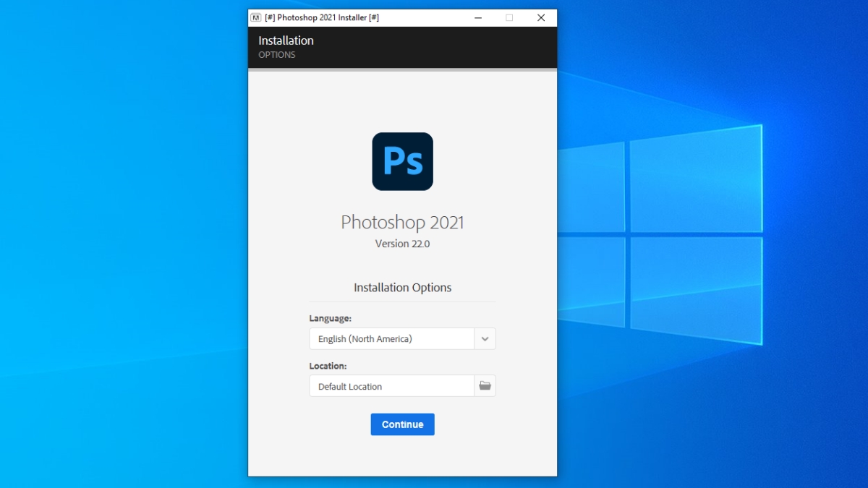Click the Ps emblem above Photoshop 2021 text
This screenshot has height=488, width=868.
click(402, 161)
